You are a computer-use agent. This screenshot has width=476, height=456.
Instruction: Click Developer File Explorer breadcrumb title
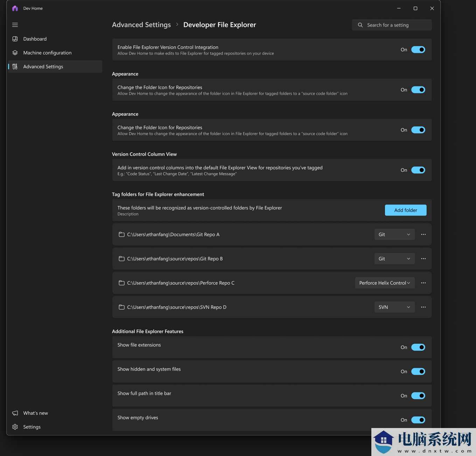(x=220, y=25)
